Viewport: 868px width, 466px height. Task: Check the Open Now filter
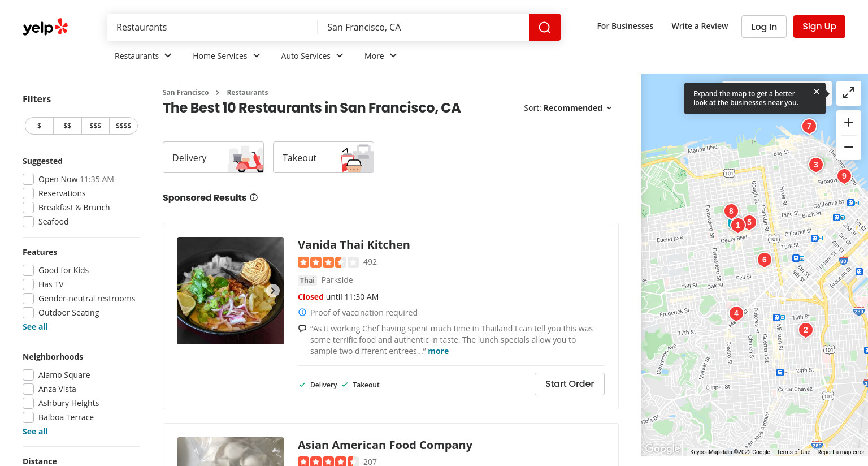(x=28, y=179)
